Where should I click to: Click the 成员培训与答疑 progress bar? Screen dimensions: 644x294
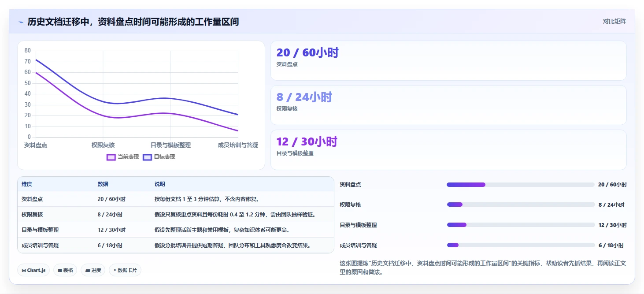coord(521,245)
